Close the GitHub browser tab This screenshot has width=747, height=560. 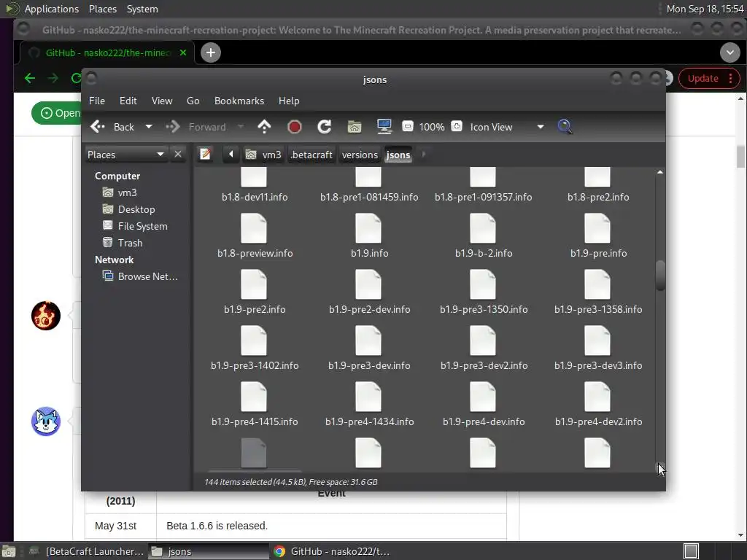coord(183,52)
